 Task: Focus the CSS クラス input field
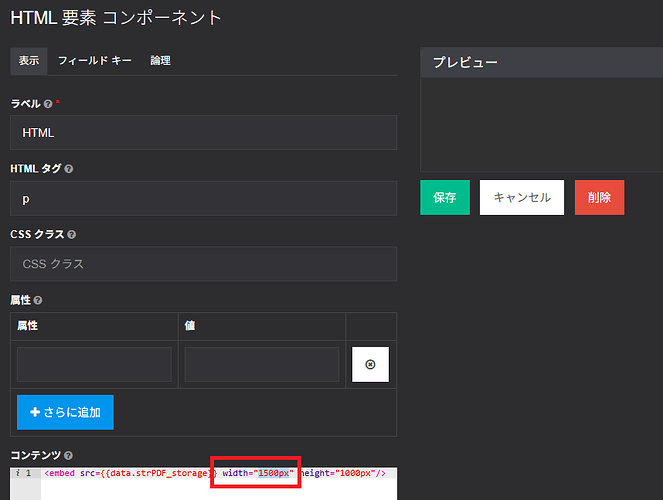click(203, 264)
